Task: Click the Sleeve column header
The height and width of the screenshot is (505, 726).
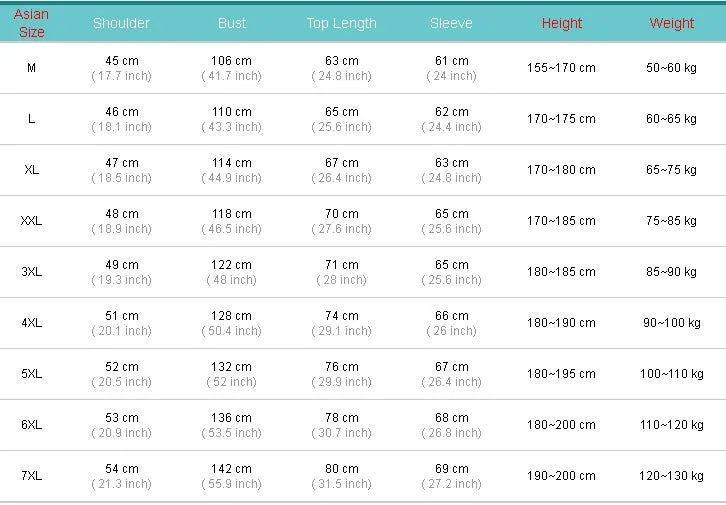Action: [451, 23]
